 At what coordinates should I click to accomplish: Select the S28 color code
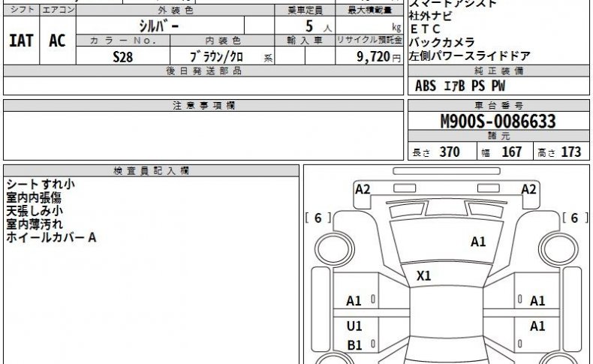click(x=123, y=57)
